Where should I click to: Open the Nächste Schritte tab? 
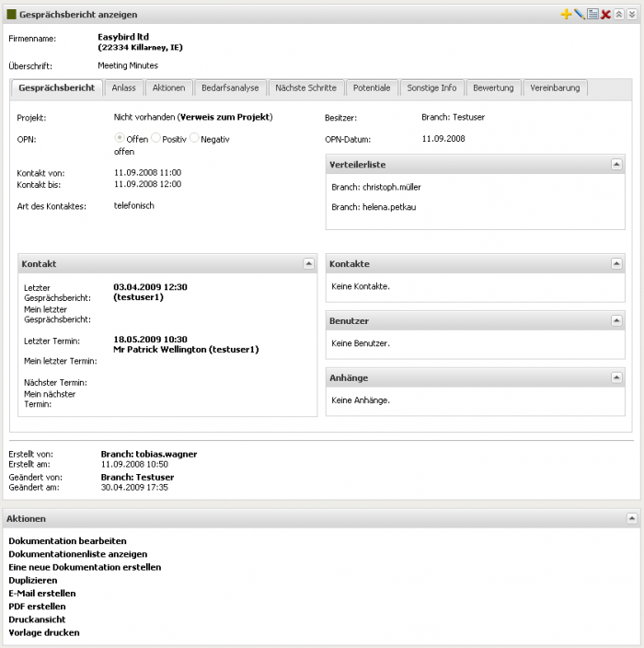(307, 88)
